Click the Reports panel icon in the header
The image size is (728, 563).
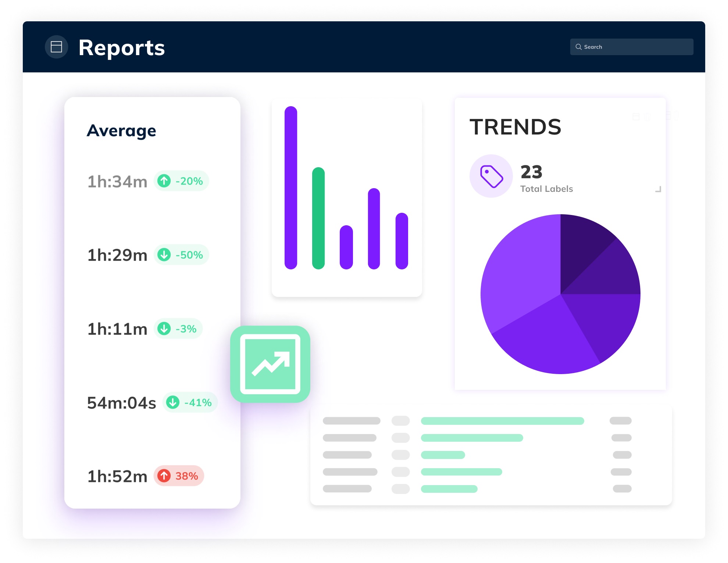tap(57, 47)
